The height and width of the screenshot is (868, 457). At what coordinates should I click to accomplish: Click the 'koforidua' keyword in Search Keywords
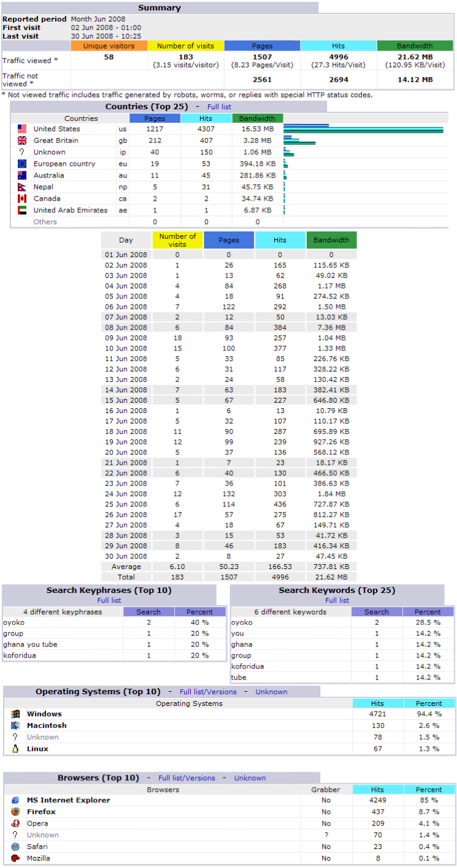coord(249,666)
